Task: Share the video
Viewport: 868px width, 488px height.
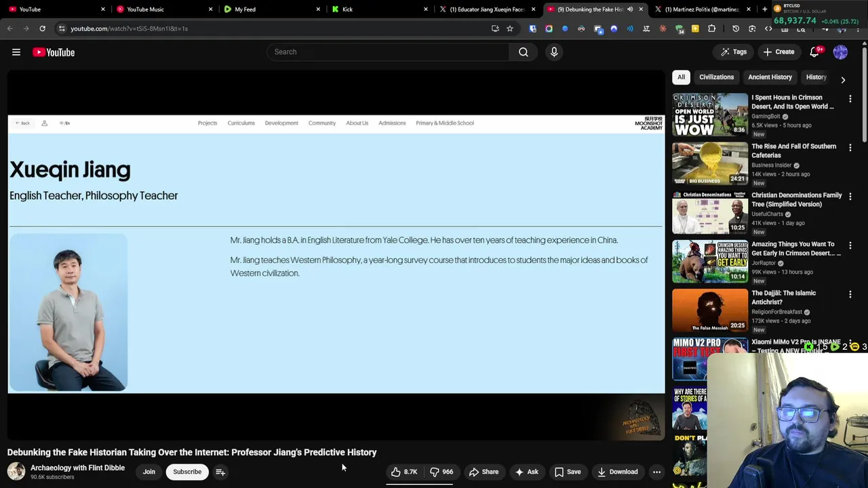Action: (x=484, y=472)
